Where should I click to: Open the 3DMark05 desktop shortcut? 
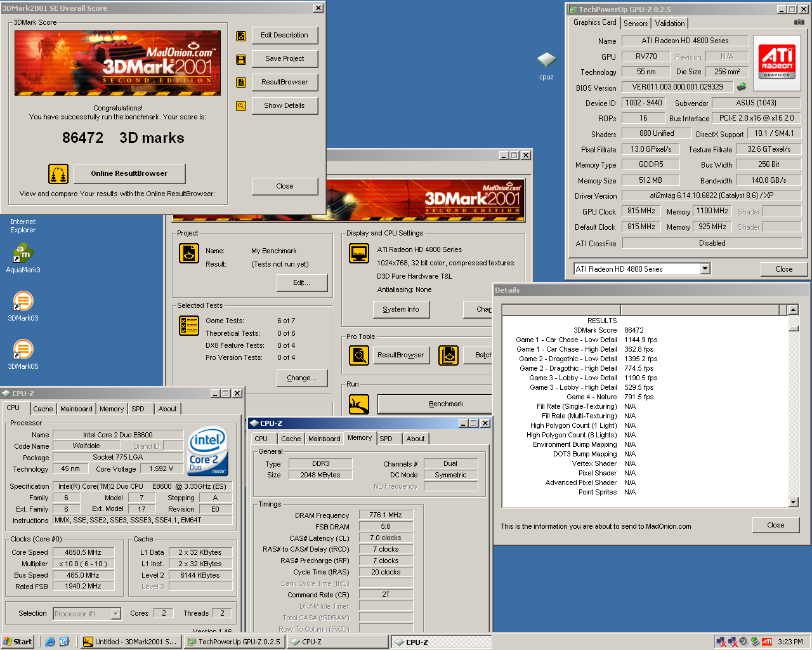click(23, 355)
